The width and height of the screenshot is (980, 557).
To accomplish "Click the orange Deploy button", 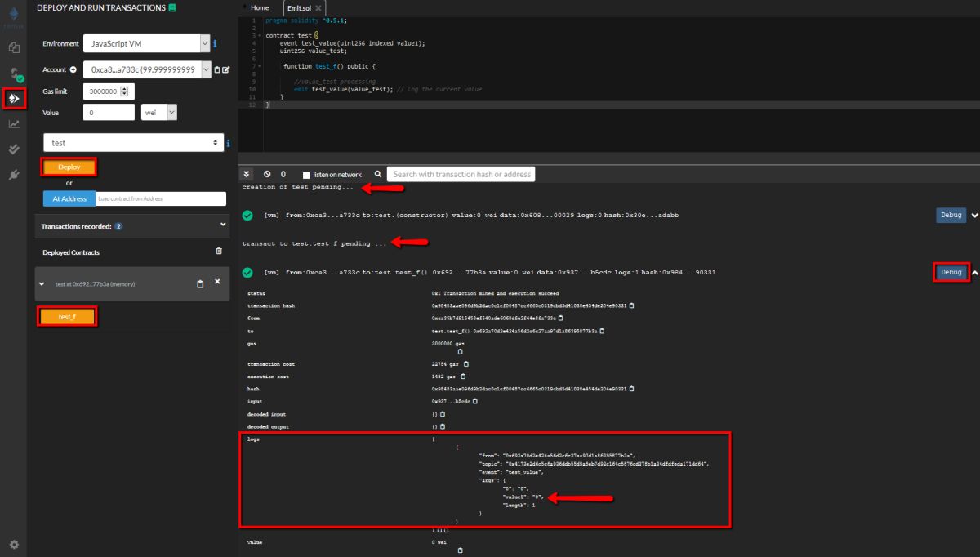I will click(x=69, y=167).
